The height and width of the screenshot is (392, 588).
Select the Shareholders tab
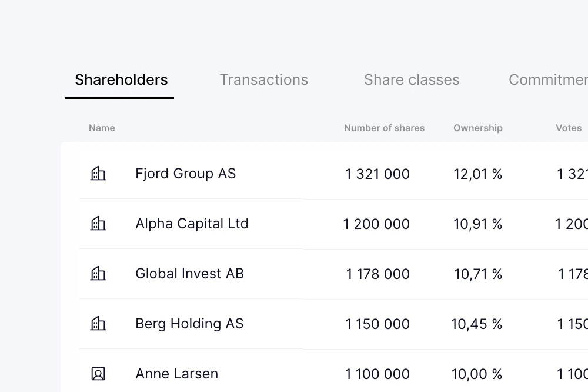click(121, 80)
